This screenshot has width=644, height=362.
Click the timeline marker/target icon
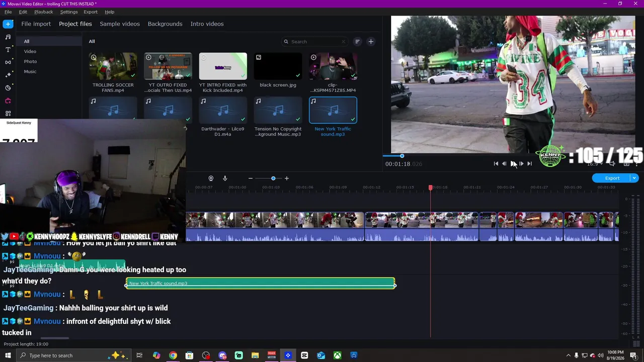click(x=211, y=178)
